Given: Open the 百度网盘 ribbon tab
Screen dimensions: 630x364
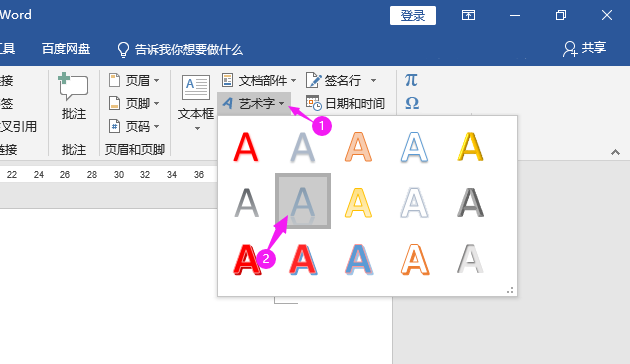Looking at the screenshot, I should (66, 49).
